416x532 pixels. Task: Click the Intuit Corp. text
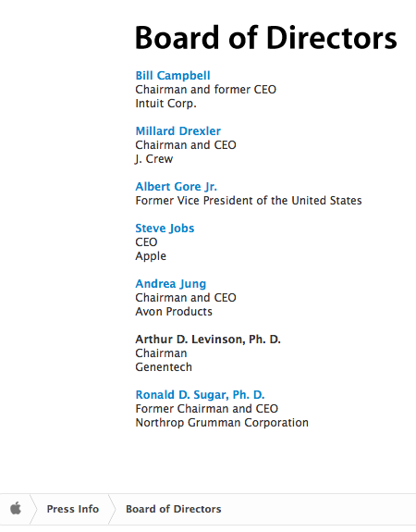tap(165, 104)
